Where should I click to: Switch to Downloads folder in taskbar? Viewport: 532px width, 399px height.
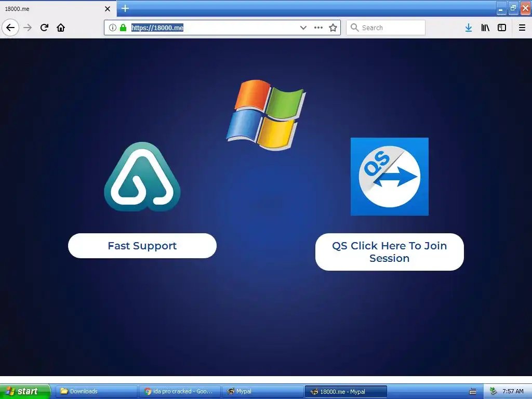[x=96, y=391]
